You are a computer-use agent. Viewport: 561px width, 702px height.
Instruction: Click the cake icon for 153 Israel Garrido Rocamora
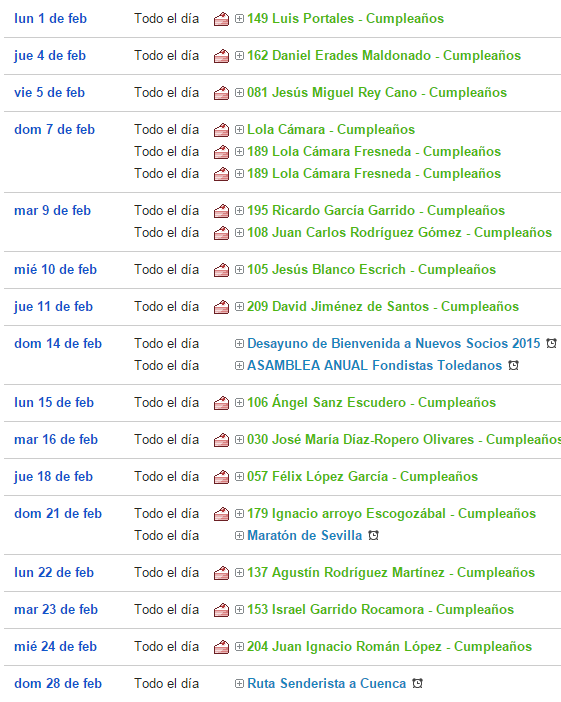pos(221,610)
